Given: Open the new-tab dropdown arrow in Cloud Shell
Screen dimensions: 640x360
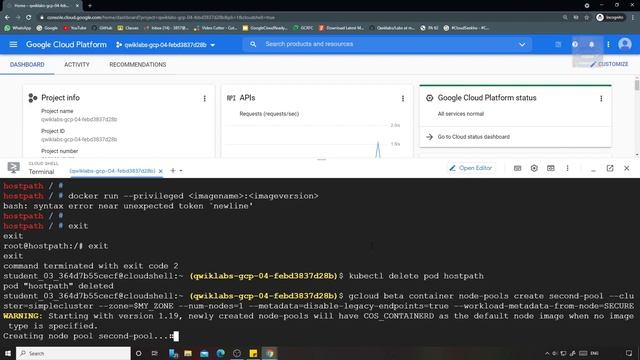Looking at the screenshot, I should [181, 171].
